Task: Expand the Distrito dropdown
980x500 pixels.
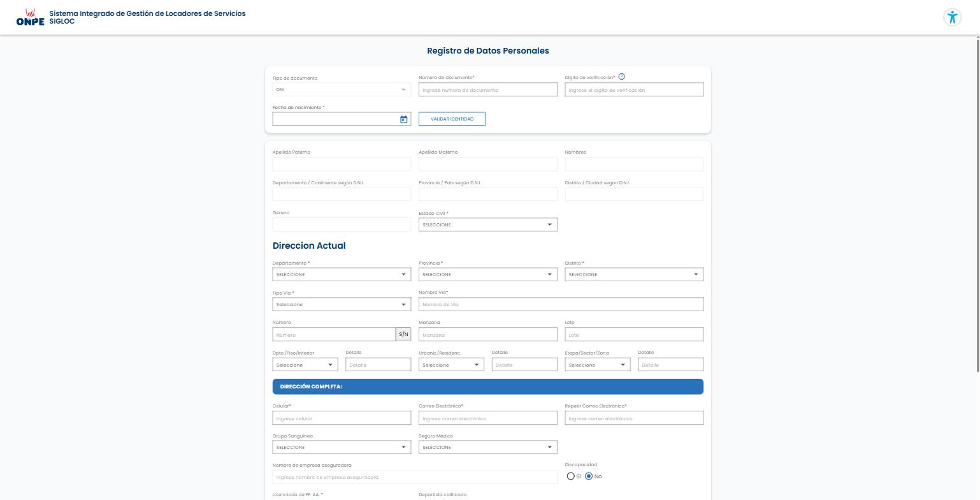Action: [634, 274]
